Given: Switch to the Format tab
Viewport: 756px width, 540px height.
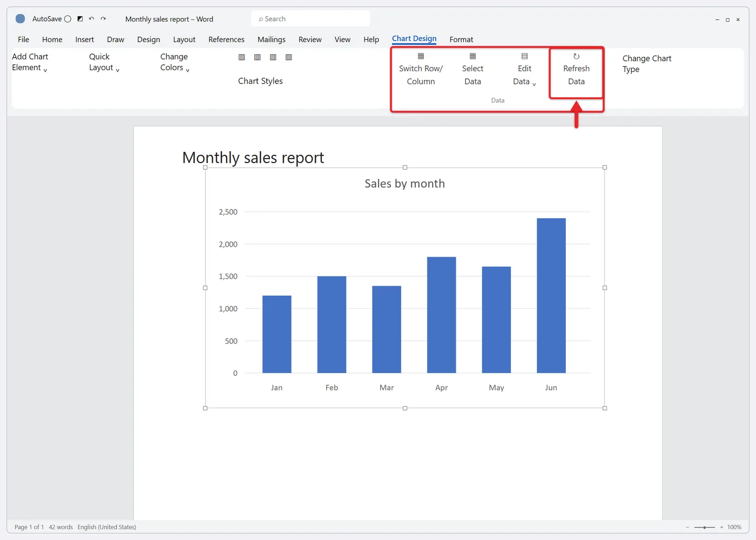Looking at the screenshot, I should 461,39.
